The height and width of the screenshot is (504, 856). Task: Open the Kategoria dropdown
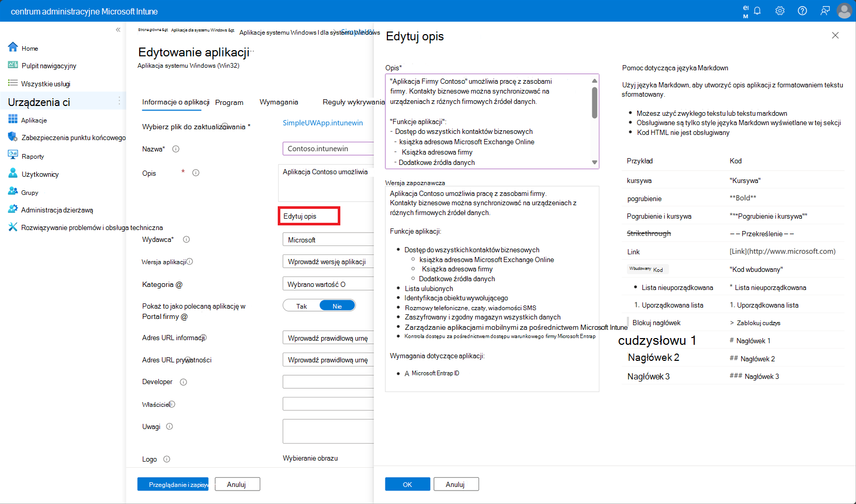(328, 284)
